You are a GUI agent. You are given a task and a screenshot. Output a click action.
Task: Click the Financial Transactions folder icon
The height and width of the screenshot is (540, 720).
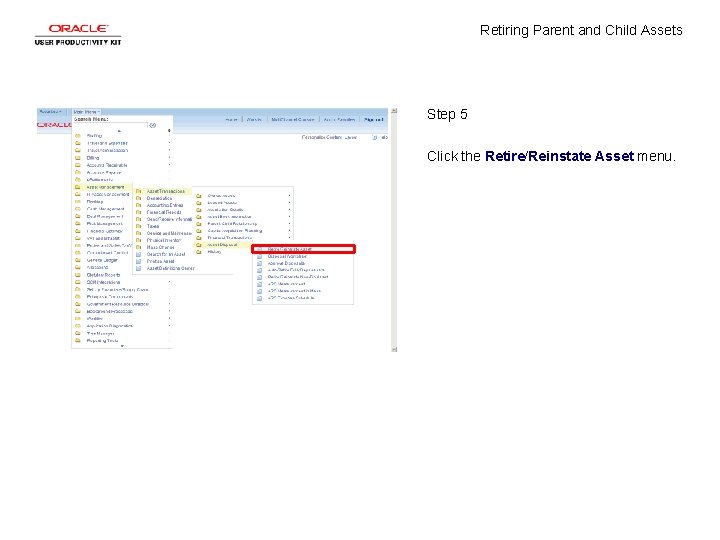(199, 238)
